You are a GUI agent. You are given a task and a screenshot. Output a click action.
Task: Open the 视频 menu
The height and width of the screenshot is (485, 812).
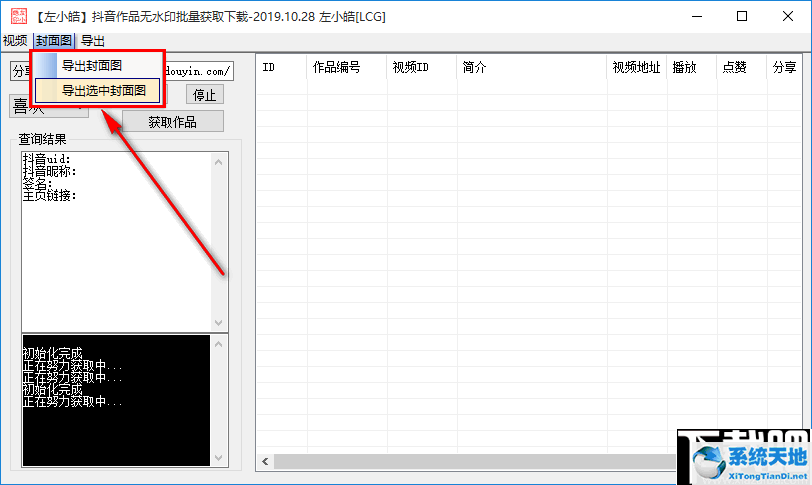(15, 40)
